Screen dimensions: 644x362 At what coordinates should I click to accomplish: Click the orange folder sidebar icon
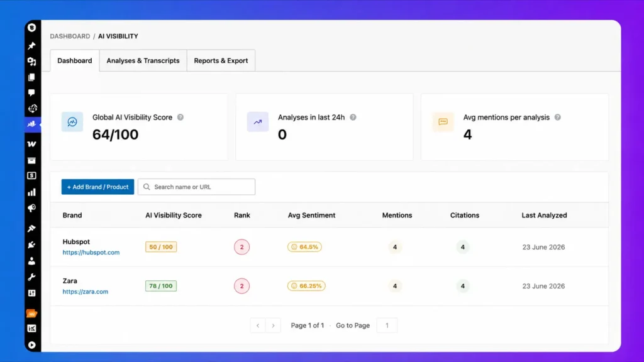pyautogui.click(x=31, y=314)
